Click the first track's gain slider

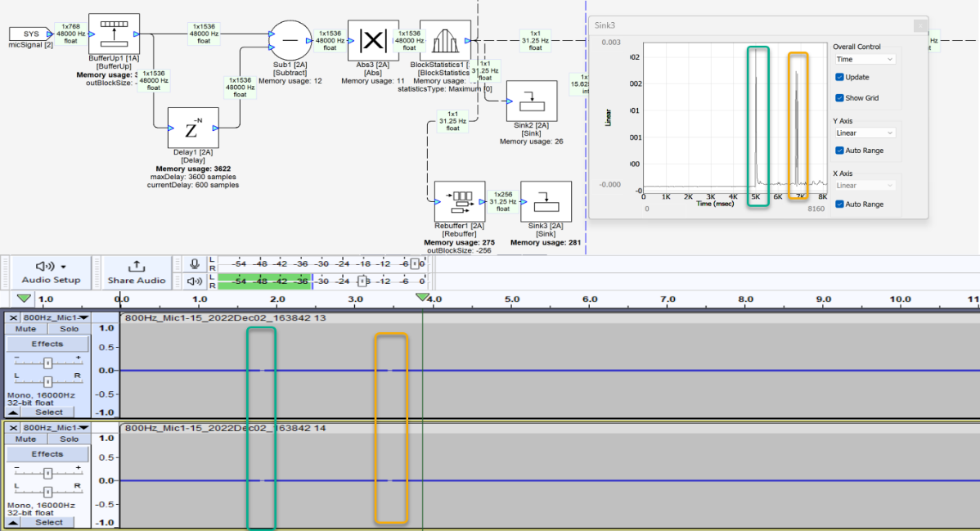pyautogui.click(x=48, y=362)
